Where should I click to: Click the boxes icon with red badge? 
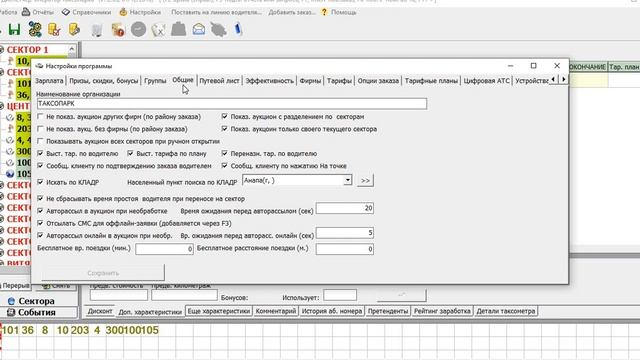click(x=118, y=30)
